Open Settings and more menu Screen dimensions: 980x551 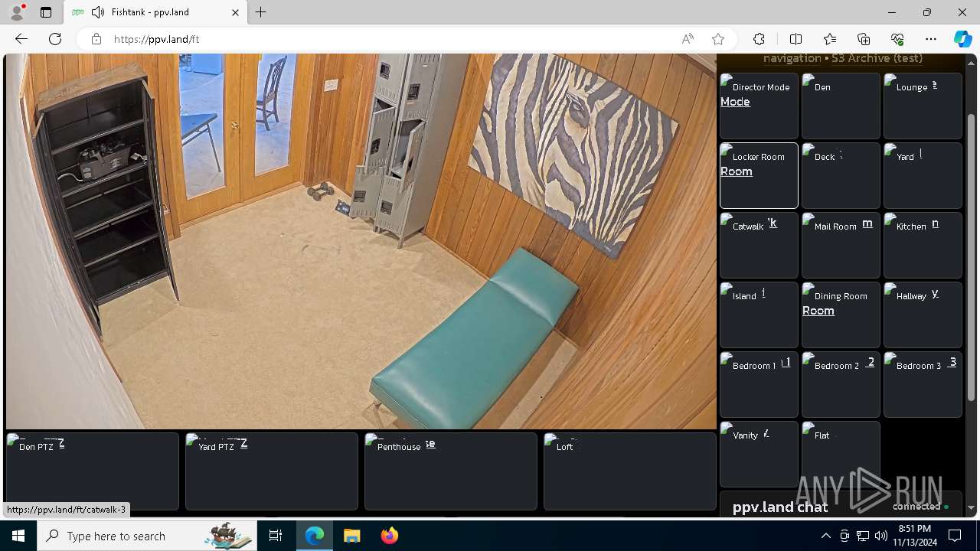point(931,39)
